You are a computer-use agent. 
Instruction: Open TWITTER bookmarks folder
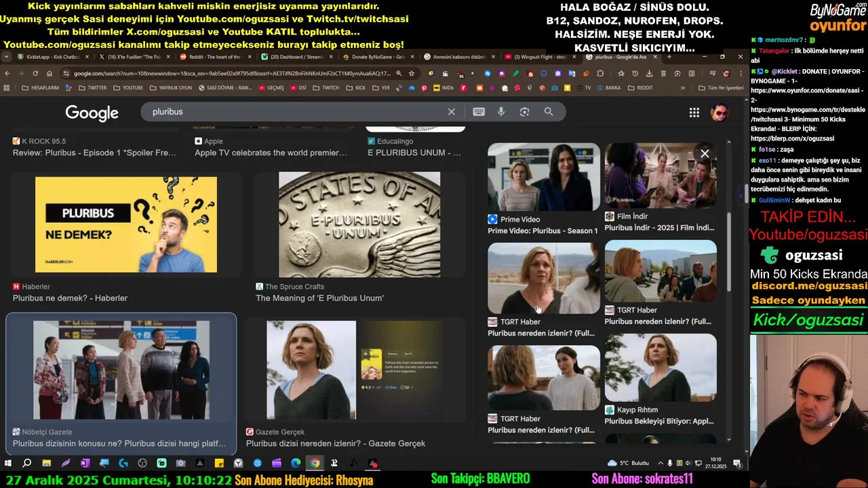point(92,88)
